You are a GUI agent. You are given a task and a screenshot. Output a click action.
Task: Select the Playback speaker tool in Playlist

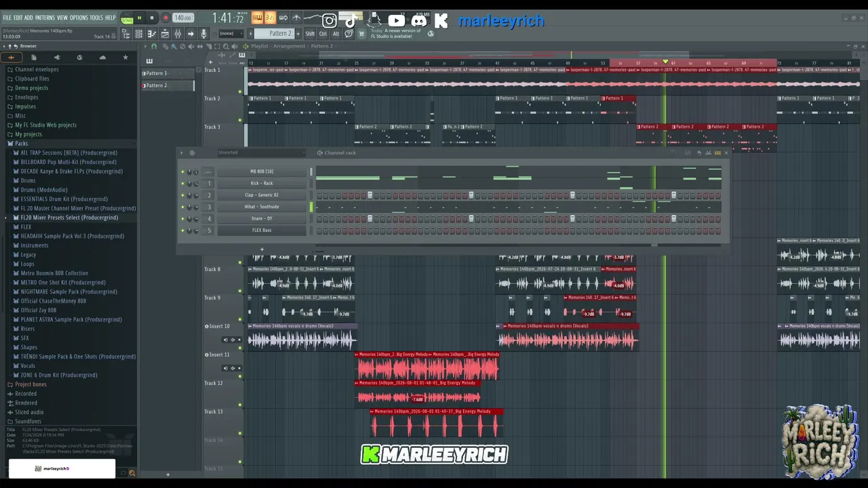pos(235,46)
